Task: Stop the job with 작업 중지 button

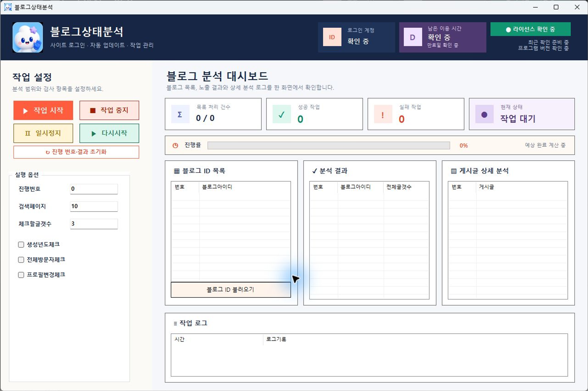Action: [109, 110]
